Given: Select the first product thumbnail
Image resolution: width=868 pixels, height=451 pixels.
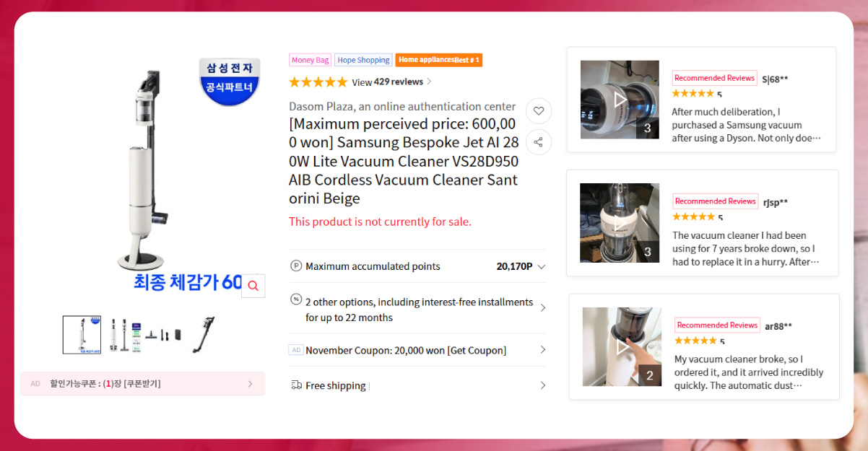Looking at the screenshot, I should coord(82,335).
